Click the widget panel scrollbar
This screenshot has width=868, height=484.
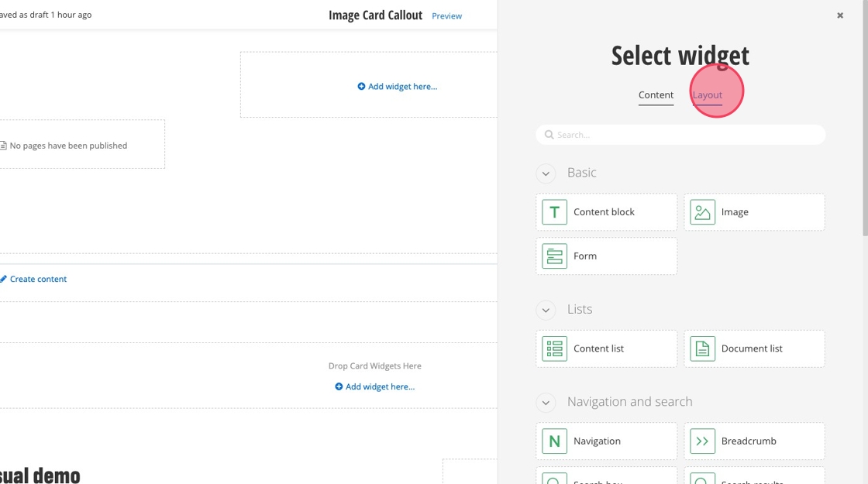865,116
